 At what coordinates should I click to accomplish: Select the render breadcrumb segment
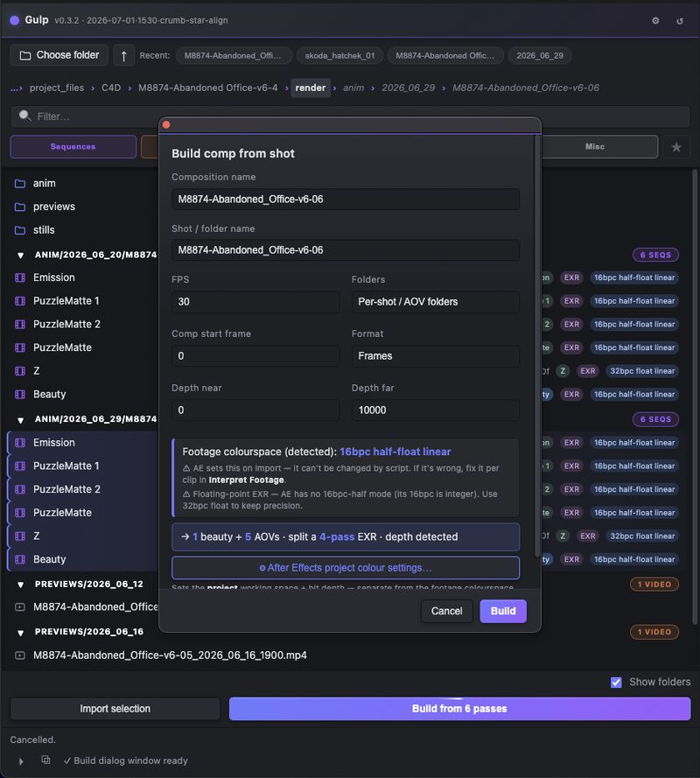(x=311, y=88)
